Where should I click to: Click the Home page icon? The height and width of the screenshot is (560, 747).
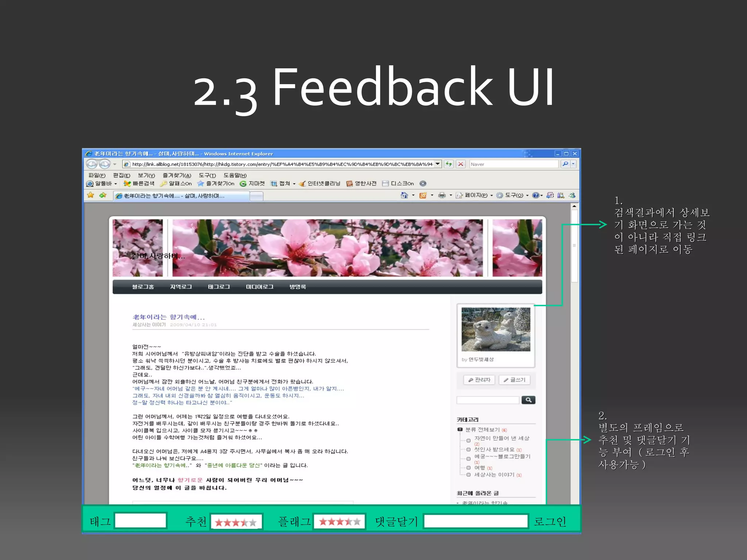(x=404, y=195)
